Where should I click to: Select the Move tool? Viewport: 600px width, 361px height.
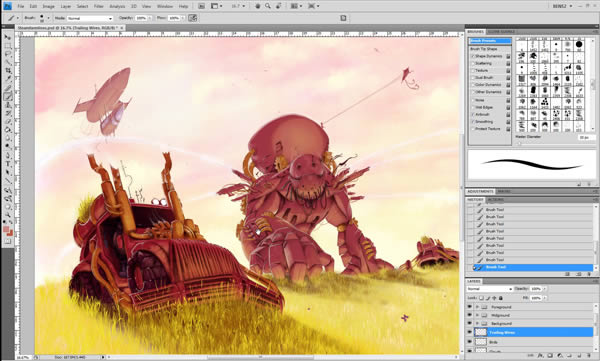pos(8,37)
